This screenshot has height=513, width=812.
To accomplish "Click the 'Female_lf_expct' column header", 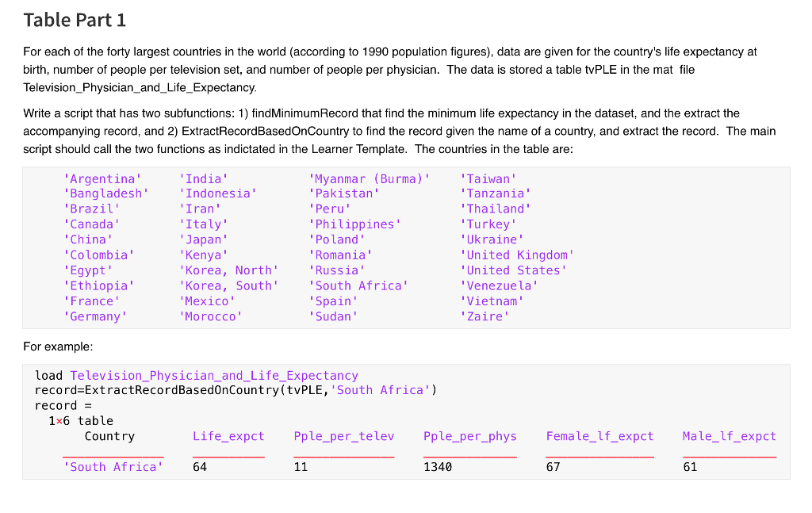I will pyautogui.click(x=599, y=436).
